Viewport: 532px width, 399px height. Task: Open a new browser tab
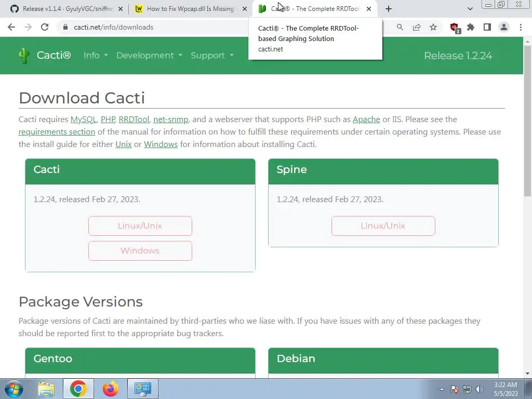(389, 9)
